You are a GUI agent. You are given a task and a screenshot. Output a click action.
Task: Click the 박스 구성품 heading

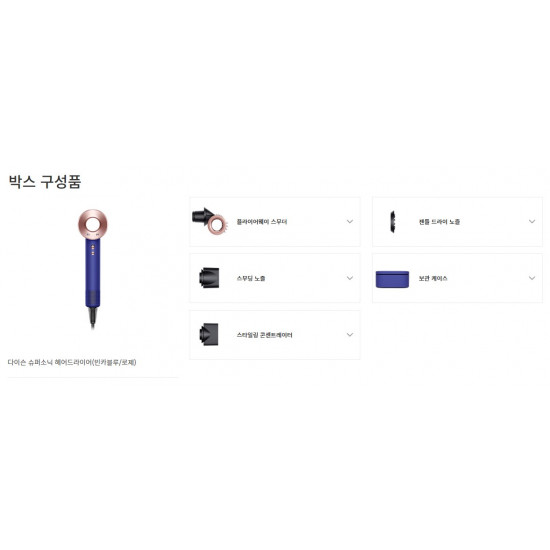click(45, 182)
